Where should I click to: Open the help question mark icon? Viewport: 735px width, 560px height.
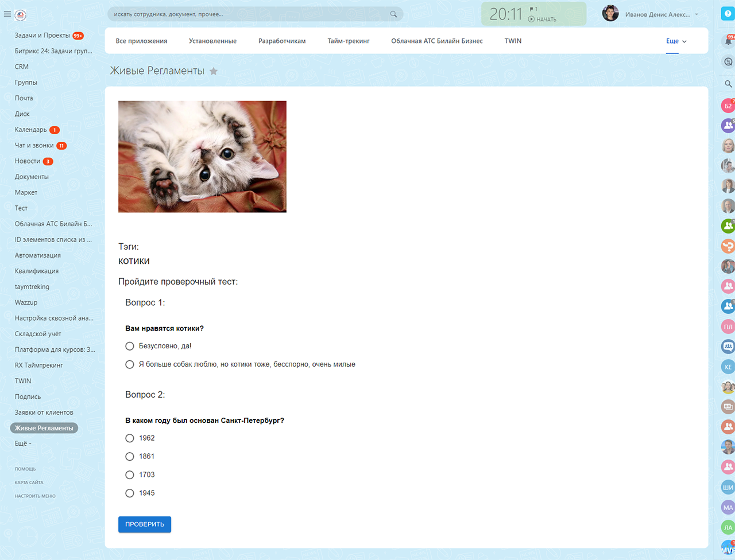728,14
